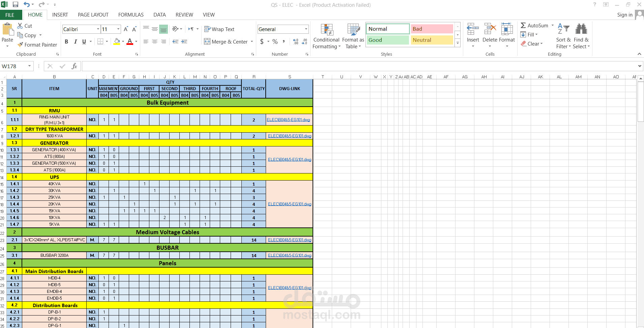This screenshot has width=644, height=328.
Task: Apply the Good cell style swatch
Action: tap(388, 40)
